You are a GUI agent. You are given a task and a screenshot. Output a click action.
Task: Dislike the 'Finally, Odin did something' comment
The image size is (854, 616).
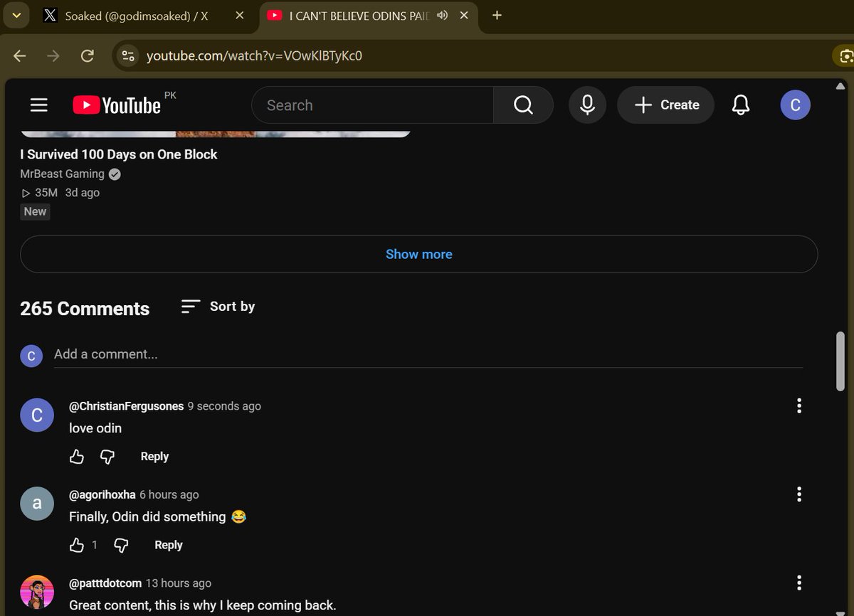coord(122,545)
